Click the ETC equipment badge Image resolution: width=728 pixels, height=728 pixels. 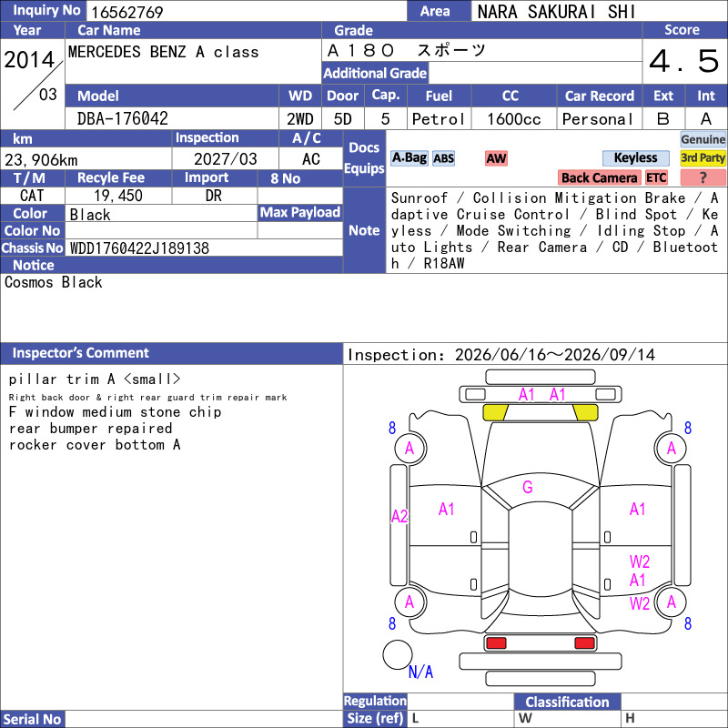656,177
